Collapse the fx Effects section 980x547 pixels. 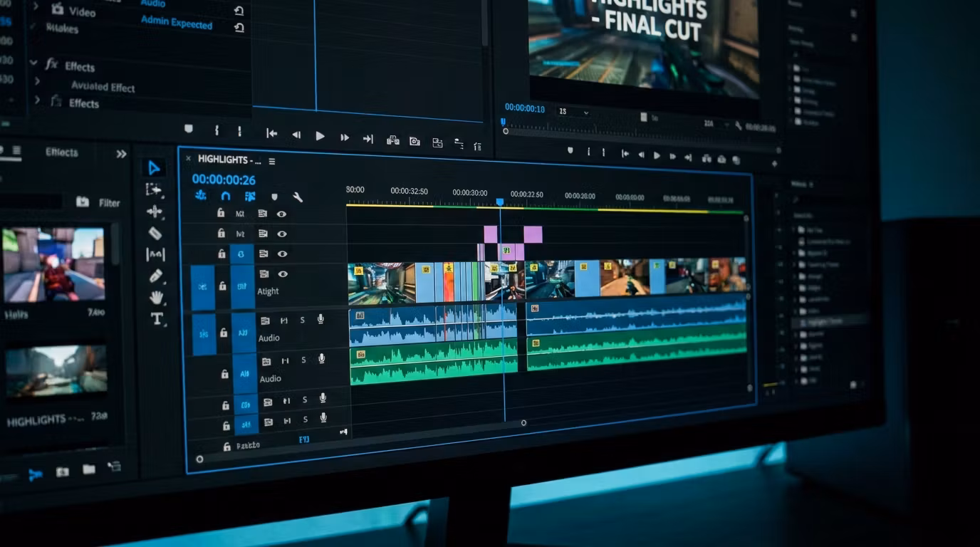(33, 63)
